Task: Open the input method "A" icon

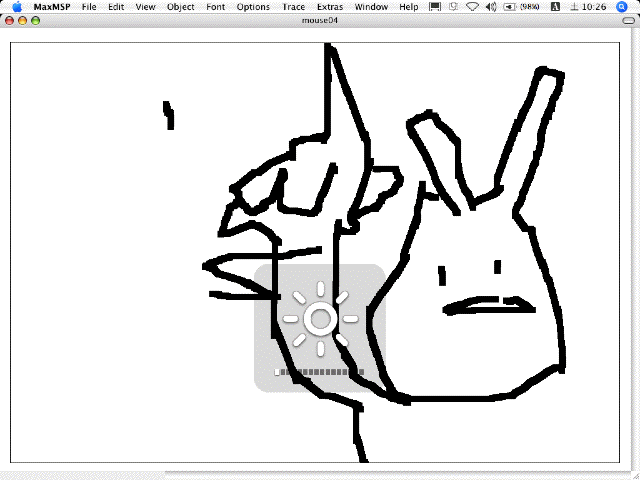Action: (555, 7)
